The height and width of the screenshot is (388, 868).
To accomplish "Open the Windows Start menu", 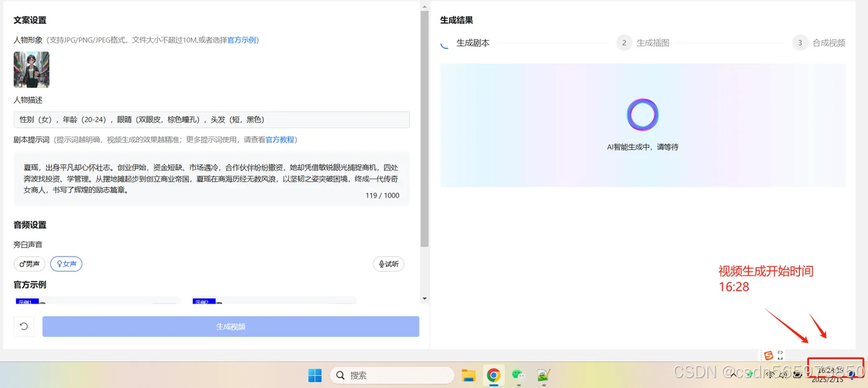I will [314, 375].
